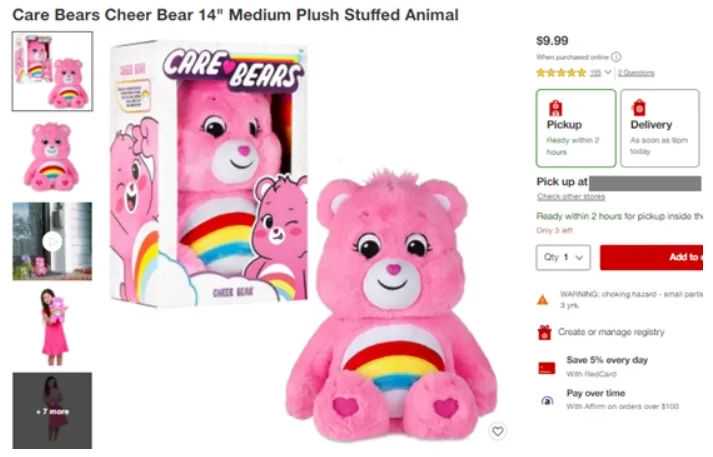Viewport: 713px width, 457px height.
Task: Click the orange choking hazard warning icon
Action: pos(543,299)
